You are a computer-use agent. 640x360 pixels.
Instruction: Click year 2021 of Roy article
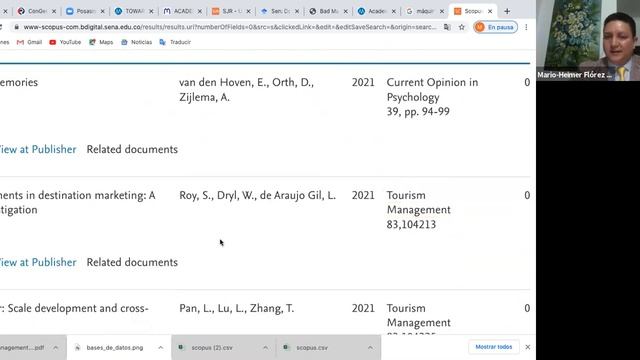coord(363,196)
